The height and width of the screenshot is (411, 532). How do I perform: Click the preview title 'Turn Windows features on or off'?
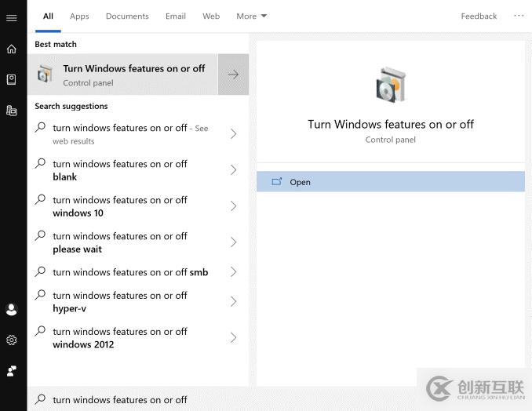pyautogui.click(x=391, y=125)
